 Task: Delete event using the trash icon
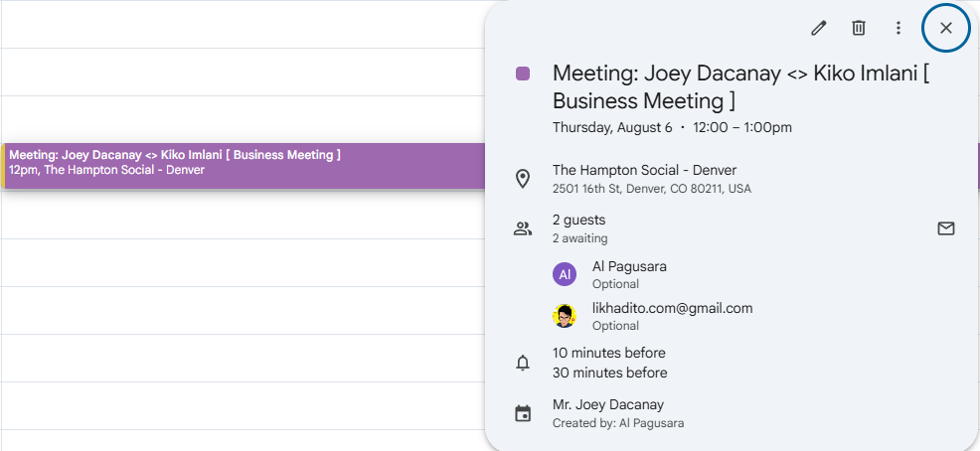coord(859,28)
